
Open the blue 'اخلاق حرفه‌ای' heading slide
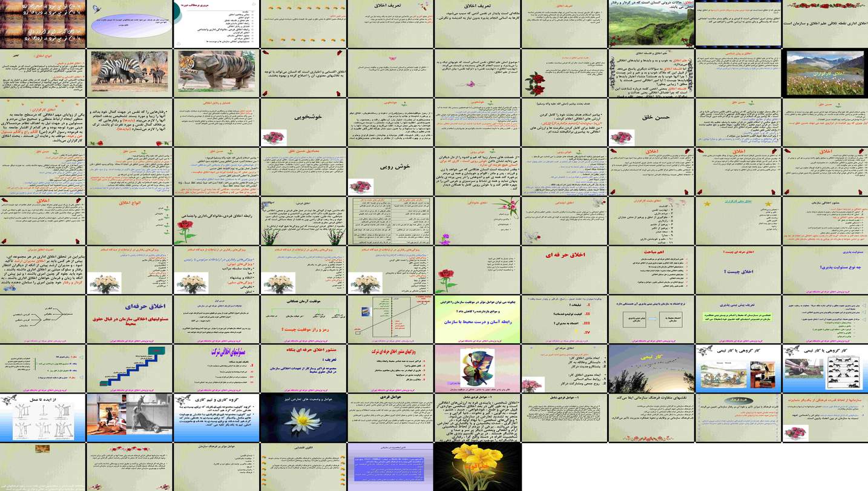click(130, 319)
